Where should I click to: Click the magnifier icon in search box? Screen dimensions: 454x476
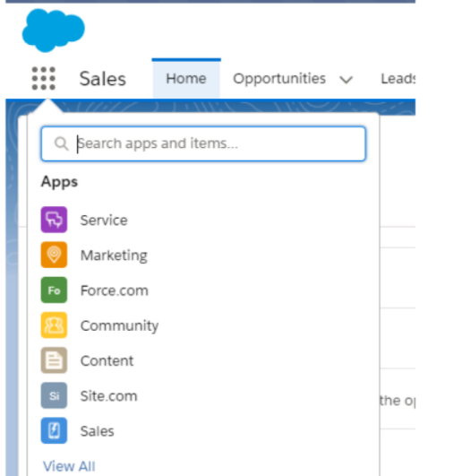click(x=61, y=143)
